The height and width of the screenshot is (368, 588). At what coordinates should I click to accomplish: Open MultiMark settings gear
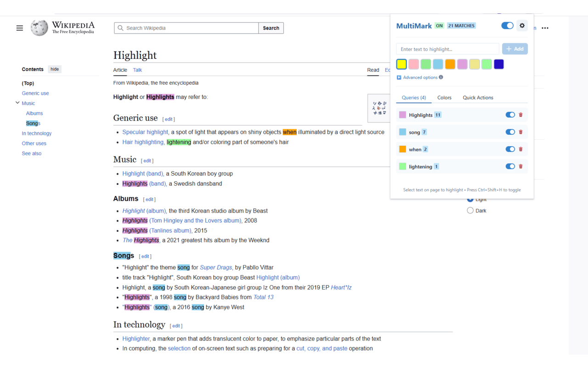522,26
